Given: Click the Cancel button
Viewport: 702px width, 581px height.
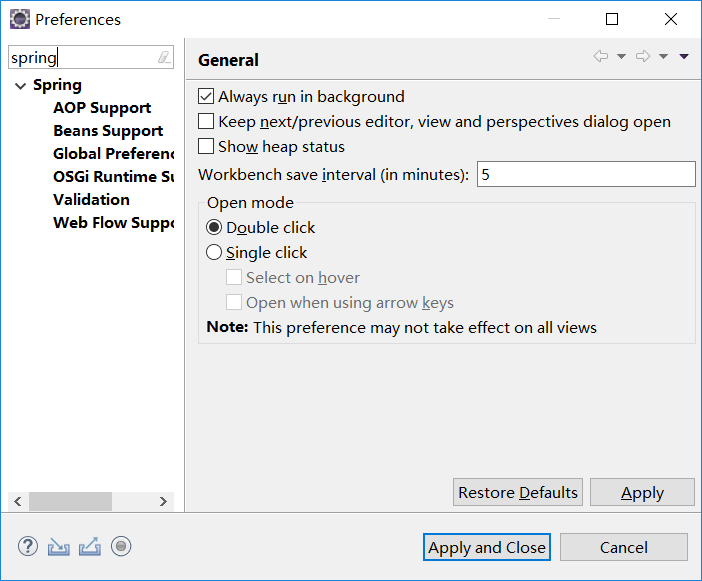Looking at the screenshot, I should (x=624, y=547).
